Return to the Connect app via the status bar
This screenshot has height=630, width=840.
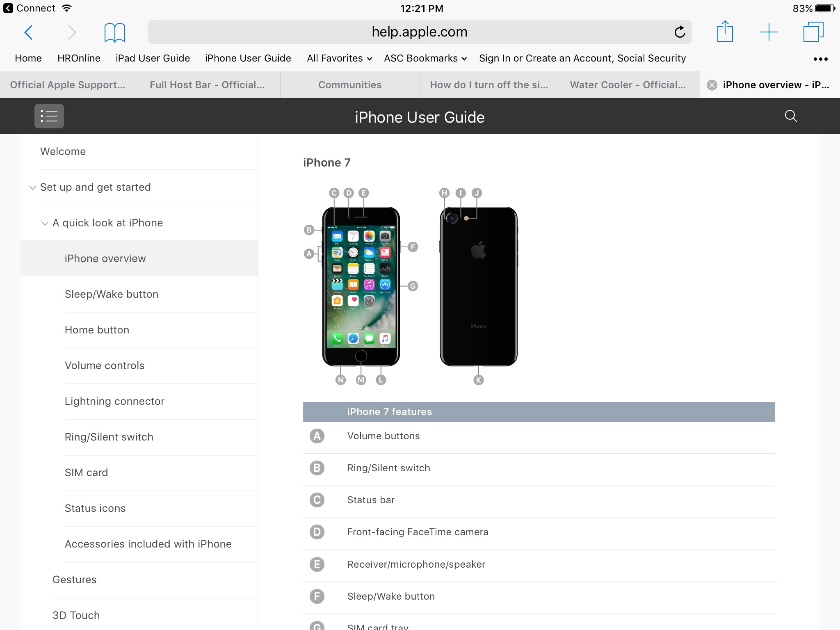[29, 8]
